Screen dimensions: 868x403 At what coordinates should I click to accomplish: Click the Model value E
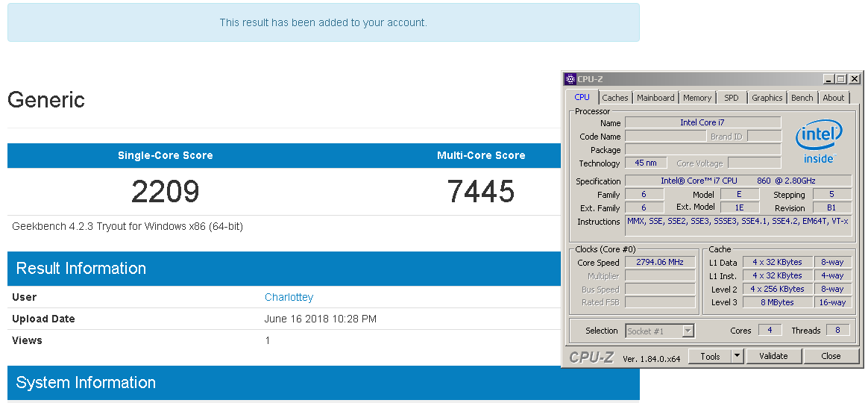coord(739,194)
